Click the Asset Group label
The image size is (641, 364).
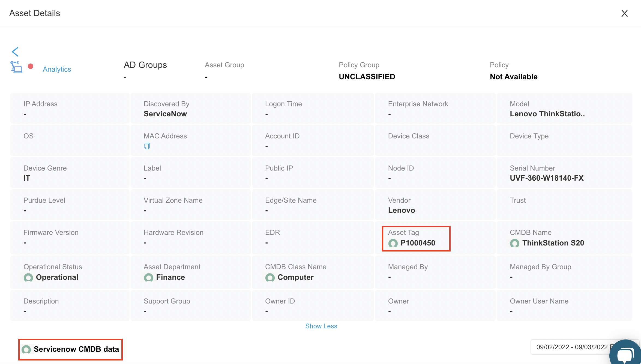(x=224, y=65)
